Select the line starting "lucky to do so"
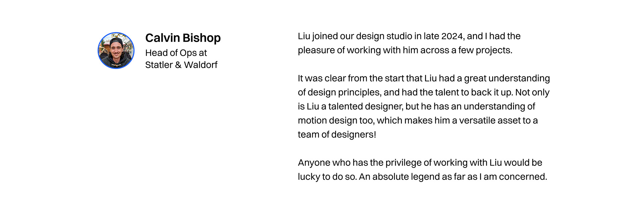 [423, 177]
